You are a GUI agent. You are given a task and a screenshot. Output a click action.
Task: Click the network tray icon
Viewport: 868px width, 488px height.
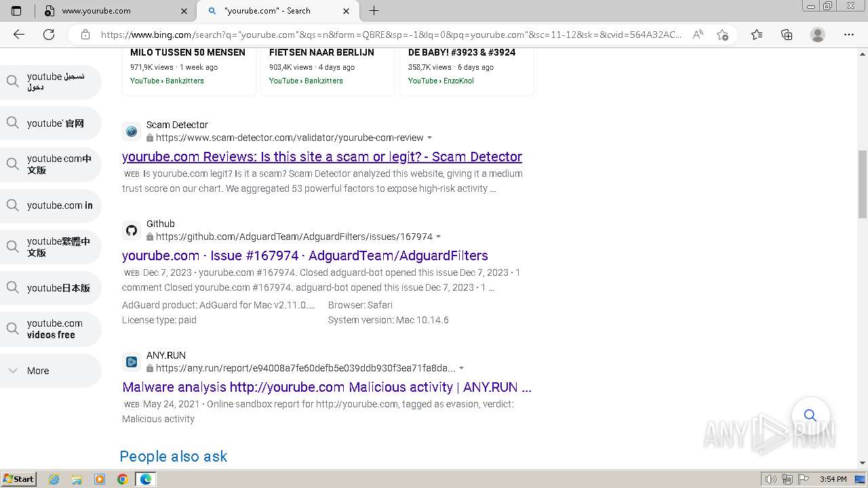787,479
